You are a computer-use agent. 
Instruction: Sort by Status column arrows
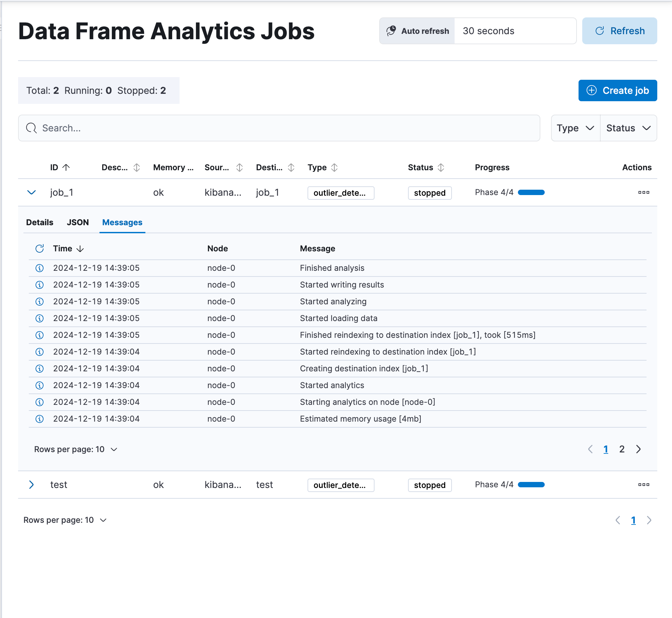[441, 167]
